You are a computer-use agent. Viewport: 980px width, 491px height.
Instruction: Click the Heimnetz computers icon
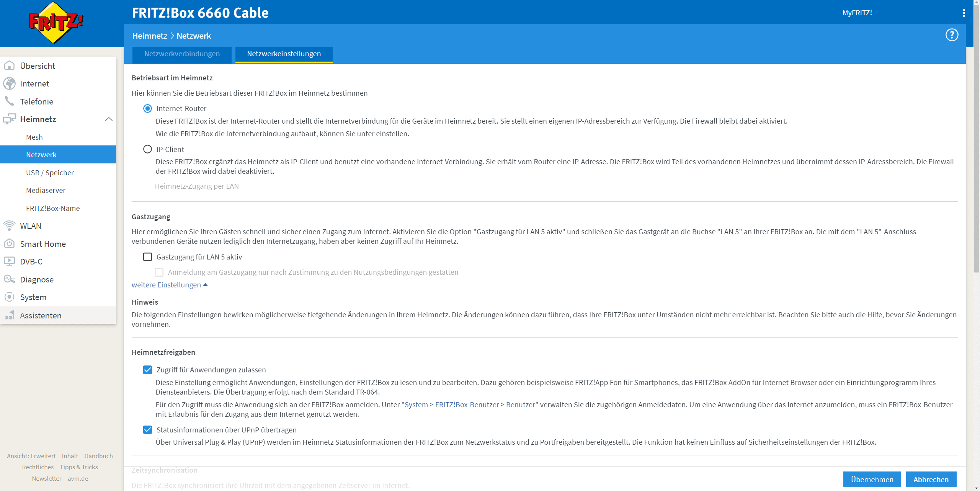click(9, 119)
